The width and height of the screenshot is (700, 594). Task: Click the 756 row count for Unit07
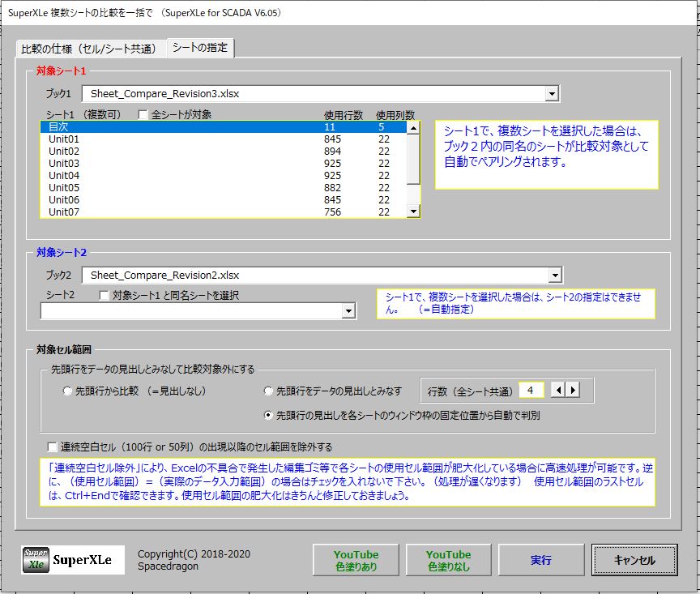[333, 212]
